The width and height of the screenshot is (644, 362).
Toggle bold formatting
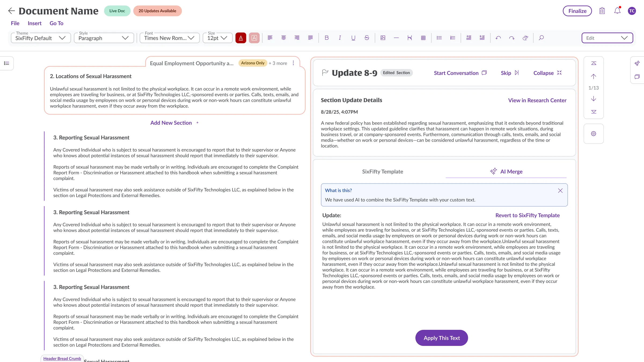click(x=327, y=38)
